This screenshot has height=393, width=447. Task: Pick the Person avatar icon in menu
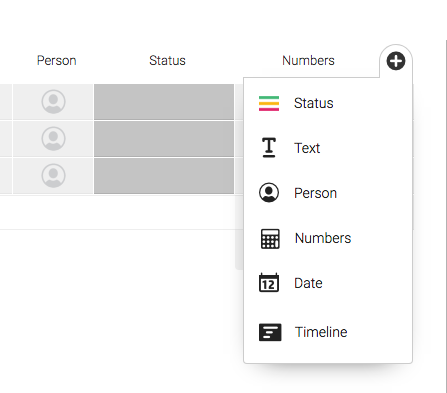point(269,193)
